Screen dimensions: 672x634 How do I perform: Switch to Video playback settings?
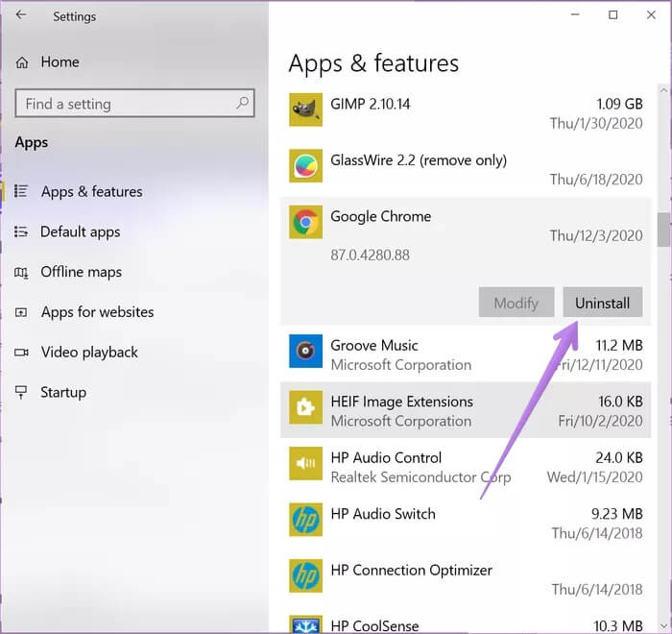coord(89,353)
